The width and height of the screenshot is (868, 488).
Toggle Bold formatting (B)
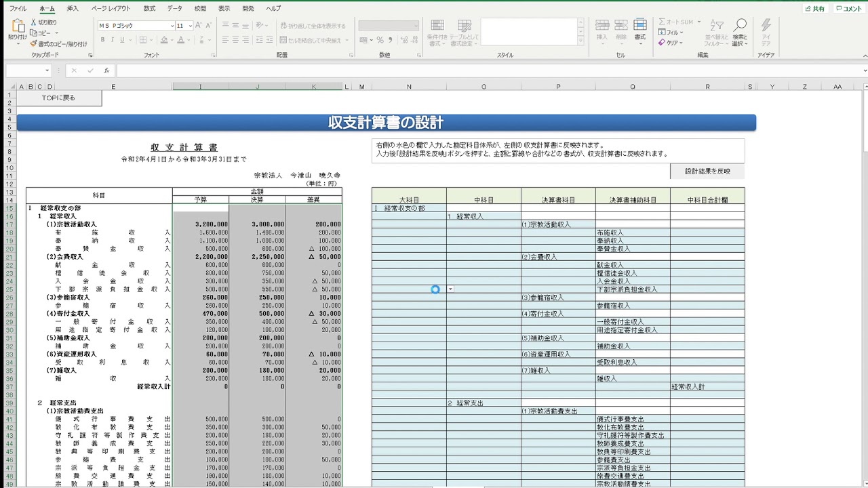pyautogui.click(x=102, y=40)
